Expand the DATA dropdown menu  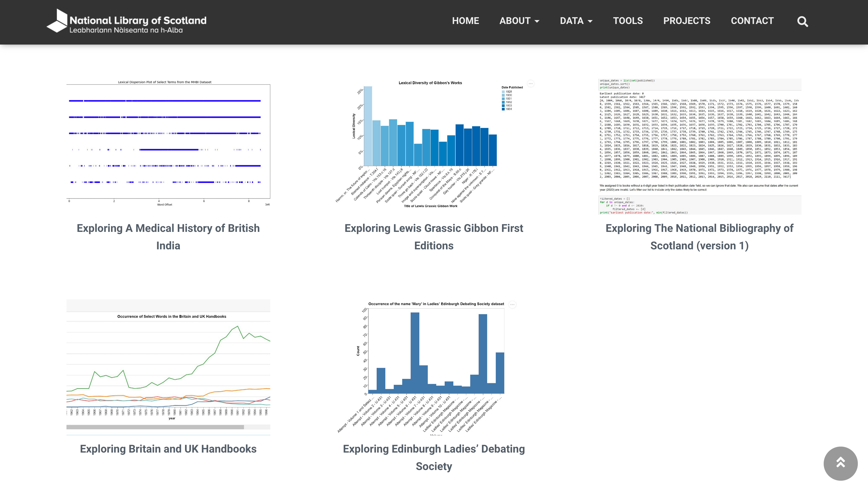(576, 21)
